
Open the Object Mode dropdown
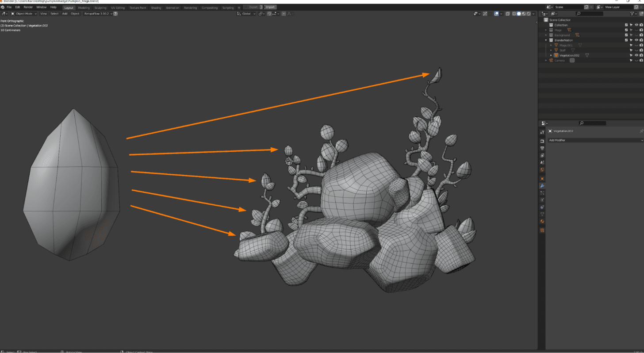[x=24, y=14]
